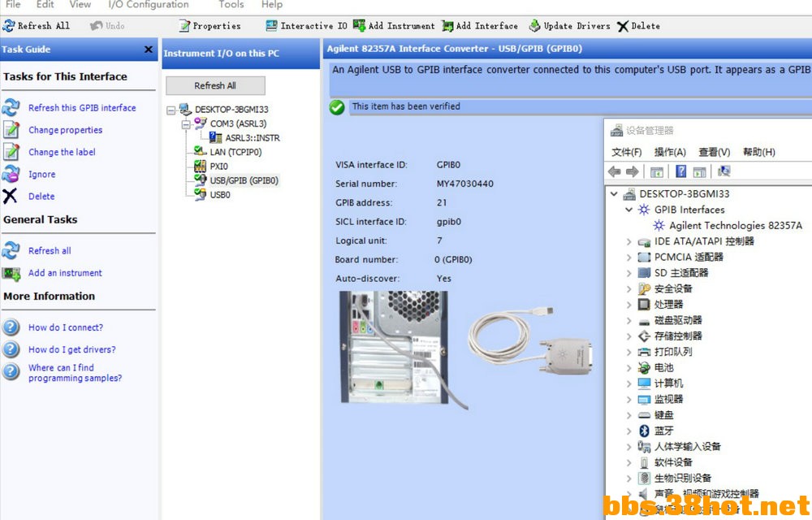Click the How do I connect? link

66,327
